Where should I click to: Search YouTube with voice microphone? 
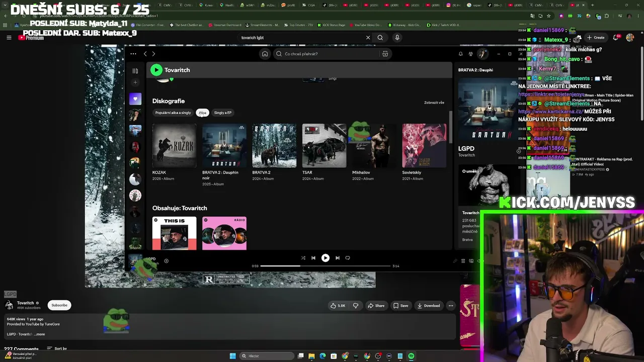coord(397,37)
